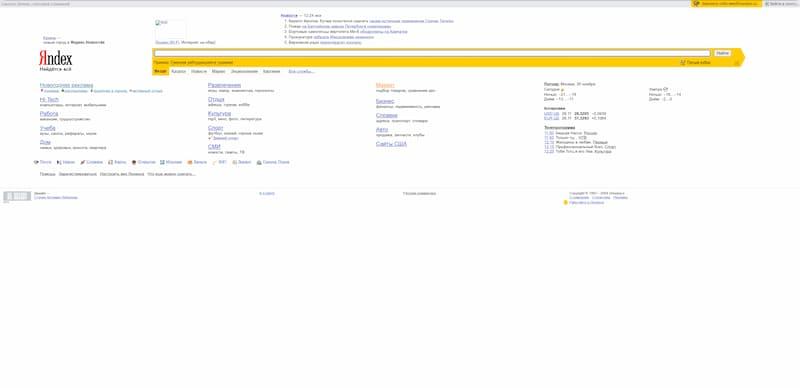The image size is (800, 388).
Task: Open the Все службы link
Action: pyautogui.click(x=301, y=71)
